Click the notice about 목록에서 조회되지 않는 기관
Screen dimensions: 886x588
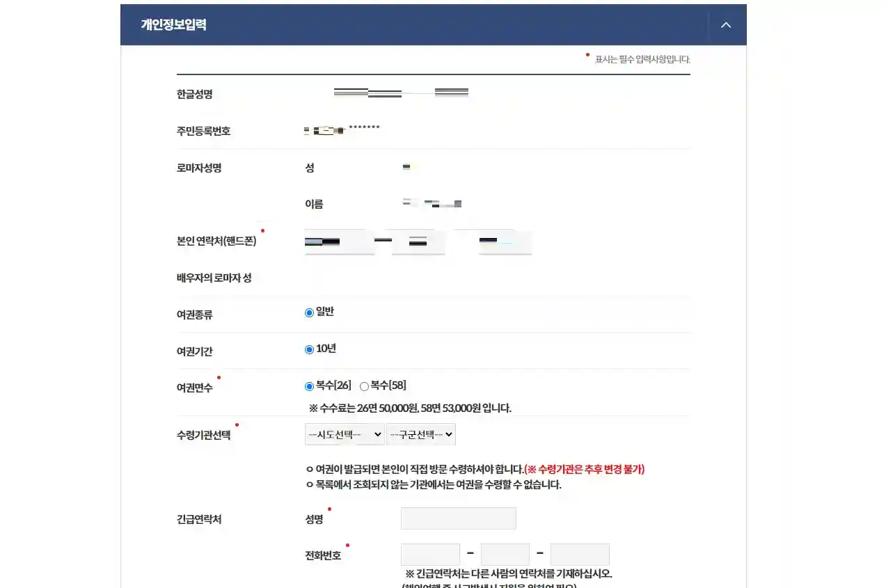[x=434, y=485]
